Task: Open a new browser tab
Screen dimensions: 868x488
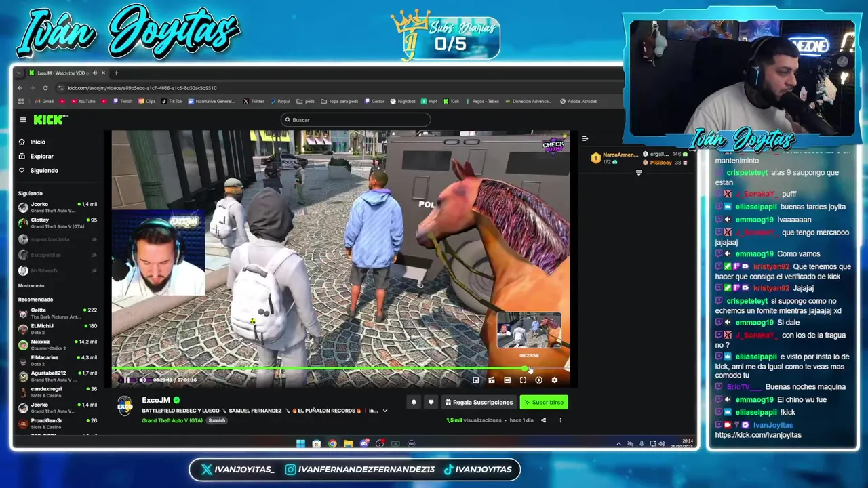Action: (116, 73)
